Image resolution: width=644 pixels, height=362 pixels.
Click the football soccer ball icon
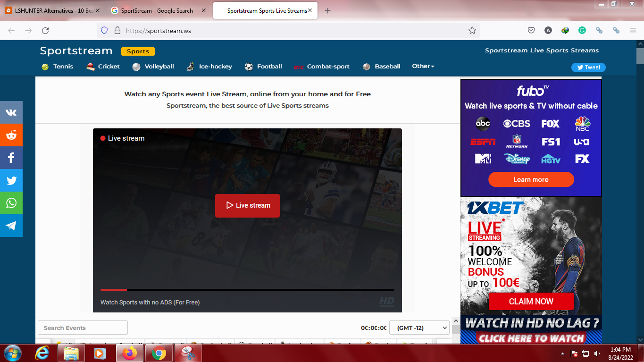pos(249,67)
